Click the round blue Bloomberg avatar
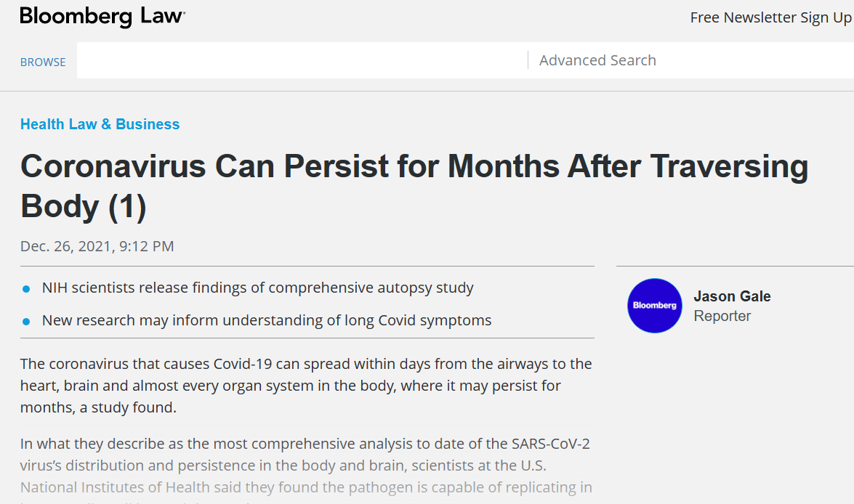The image size is (854, 504). [655, 306]
